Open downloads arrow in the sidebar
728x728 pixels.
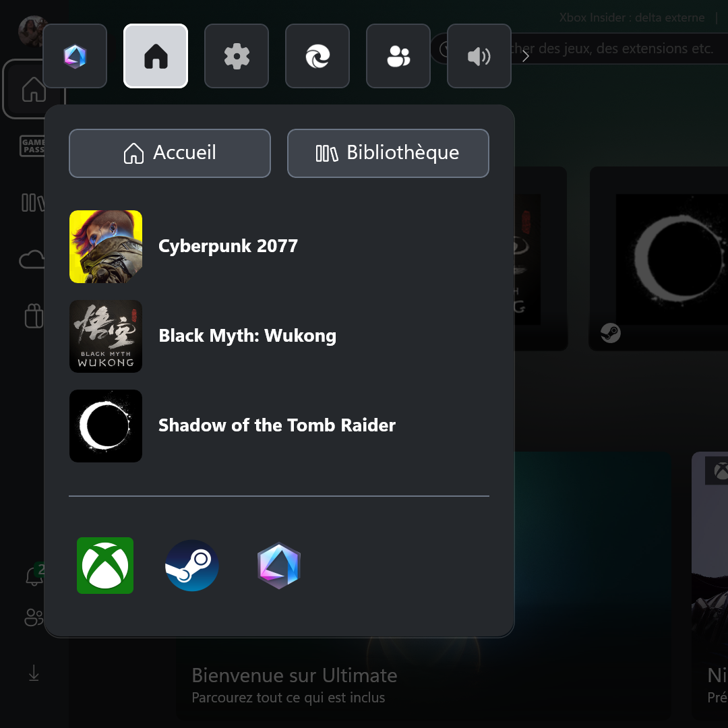pos(34,673)
